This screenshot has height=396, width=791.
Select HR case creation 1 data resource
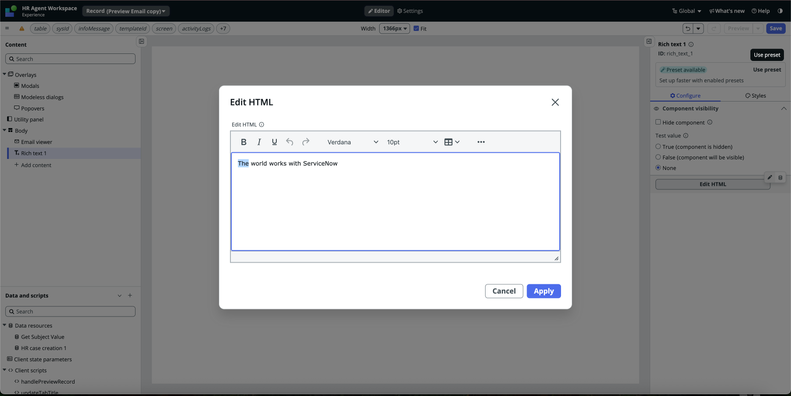point(43,348)
